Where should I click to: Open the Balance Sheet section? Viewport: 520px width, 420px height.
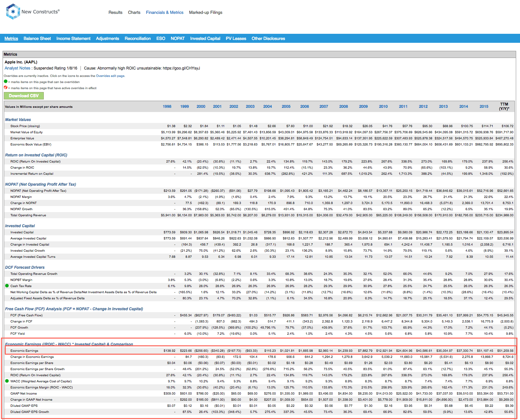pos(37,39)
